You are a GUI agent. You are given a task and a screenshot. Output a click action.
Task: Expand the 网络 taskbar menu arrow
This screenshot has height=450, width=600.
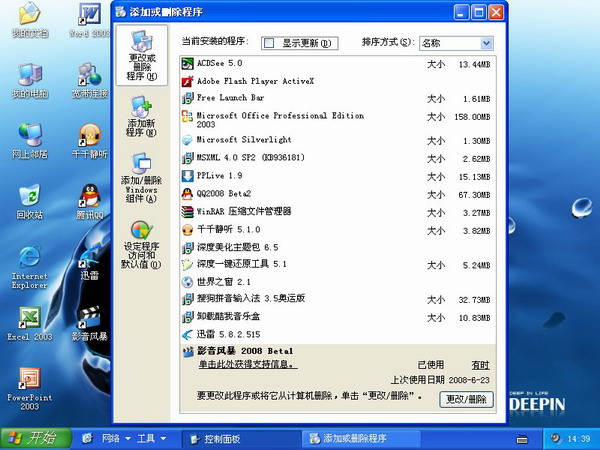[128, 439]
